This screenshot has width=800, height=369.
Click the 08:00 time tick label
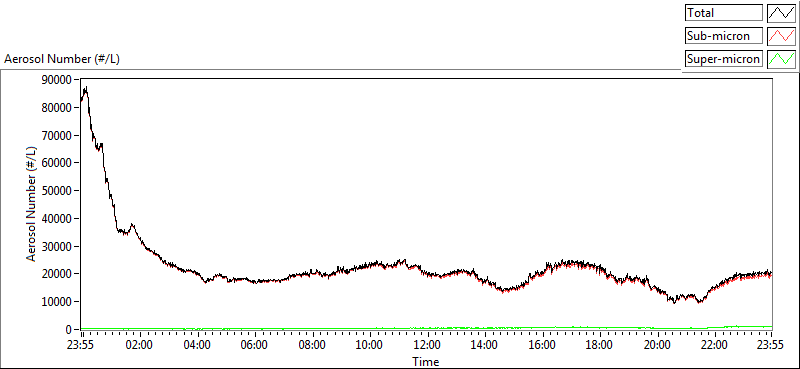[312, 344]
